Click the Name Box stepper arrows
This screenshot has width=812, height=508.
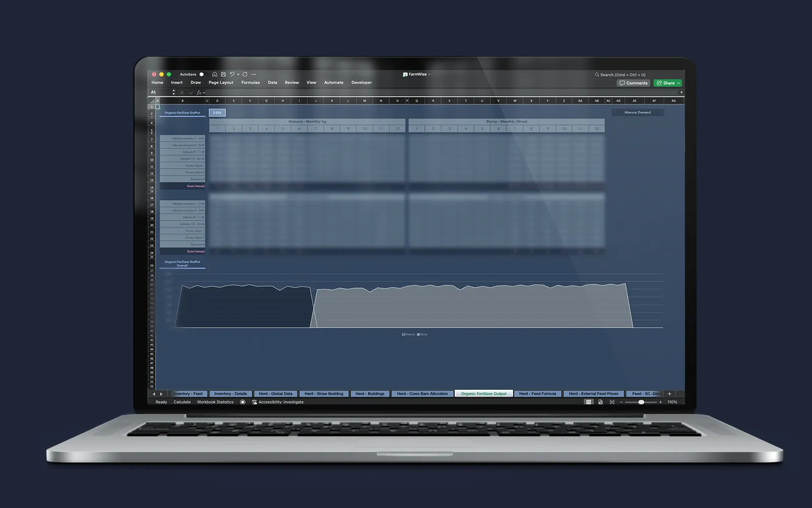pyautogui.click(x=174, y=92)
